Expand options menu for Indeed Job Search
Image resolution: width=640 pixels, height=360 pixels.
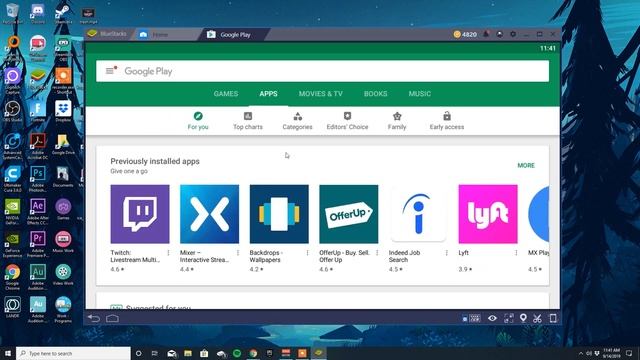click(x=446, y=253)
